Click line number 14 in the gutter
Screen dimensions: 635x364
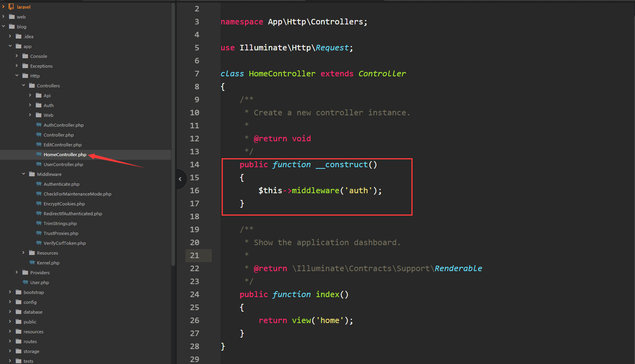[x=194, y=164]
